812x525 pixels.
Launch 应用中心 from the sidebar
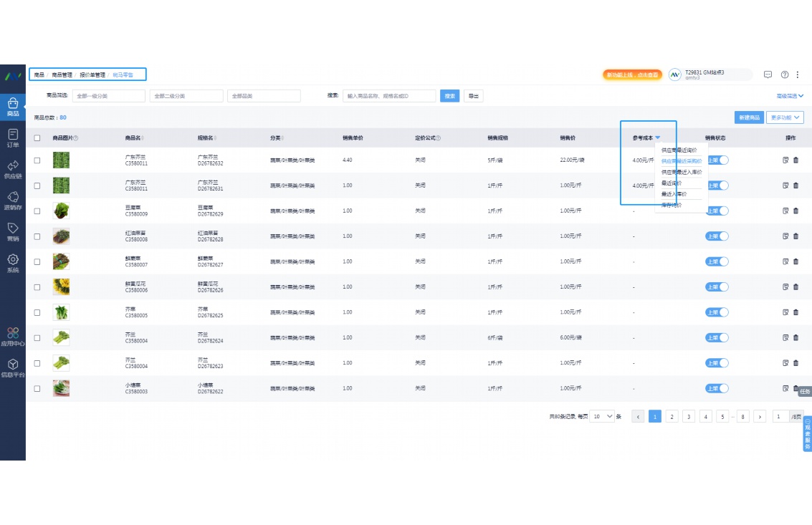(13, 336)
